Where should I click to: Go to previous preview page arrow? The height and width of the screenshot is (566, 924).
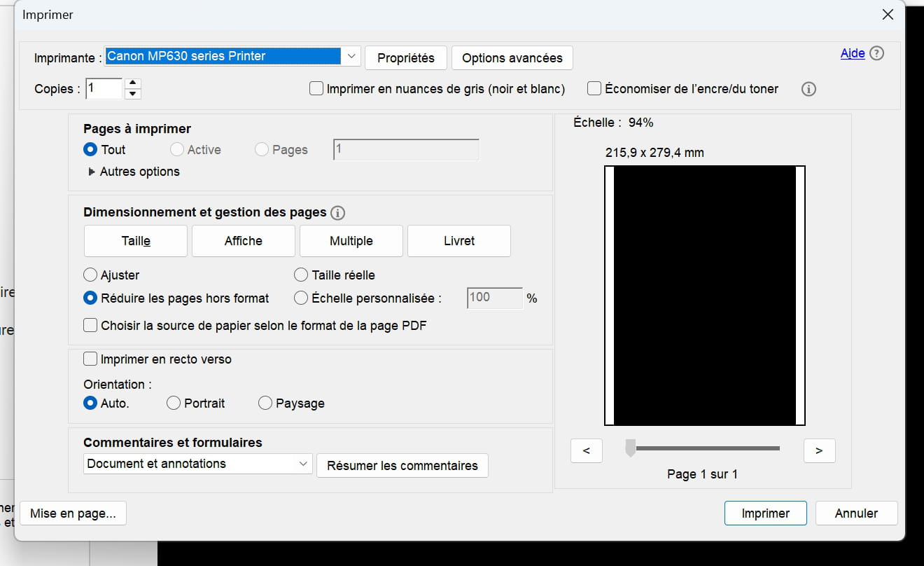tap(587, 451)
